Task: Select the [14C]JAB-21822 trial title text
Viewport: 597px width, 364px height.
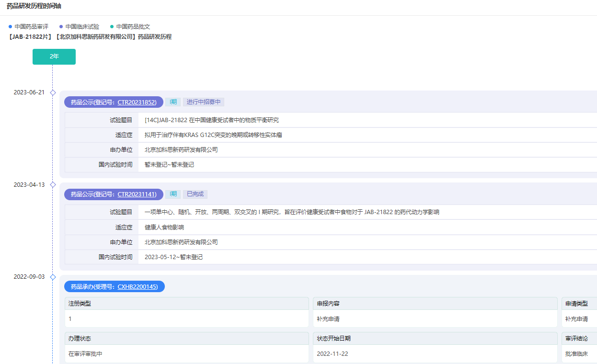Action: (x=212, y=120)
